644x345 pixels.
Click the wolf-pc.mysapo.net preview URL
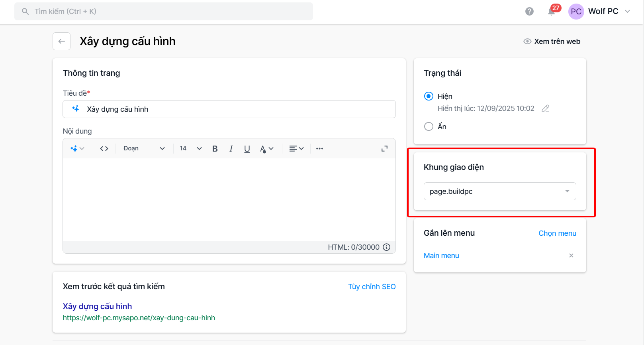point(139,318)
